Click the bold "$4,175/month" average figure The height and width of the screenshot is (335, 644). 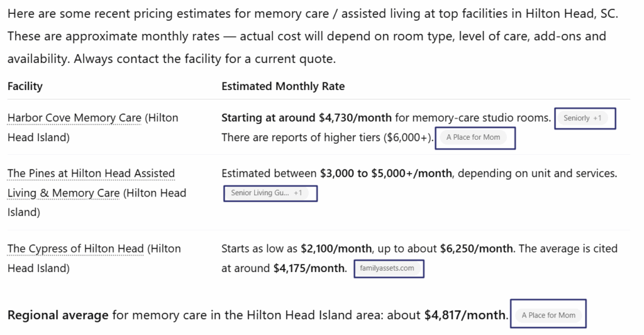309,268
